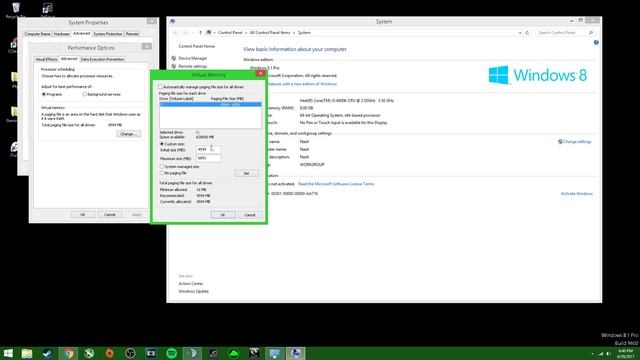
Task: Open the Remote tab in System Properties
Action: [x=132, y=34]
